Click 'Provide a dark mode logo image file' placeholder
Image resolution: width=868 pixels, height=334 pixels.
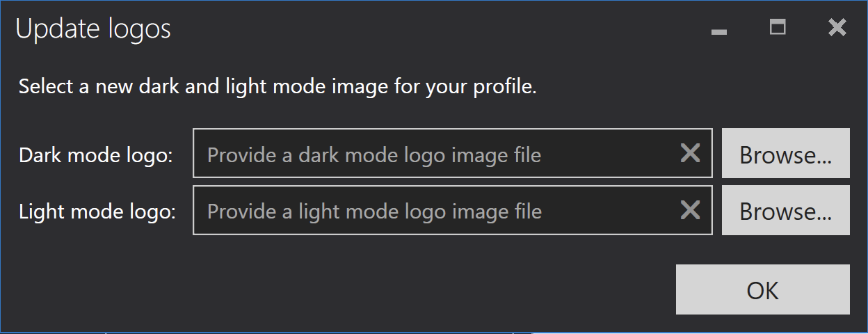374,155
